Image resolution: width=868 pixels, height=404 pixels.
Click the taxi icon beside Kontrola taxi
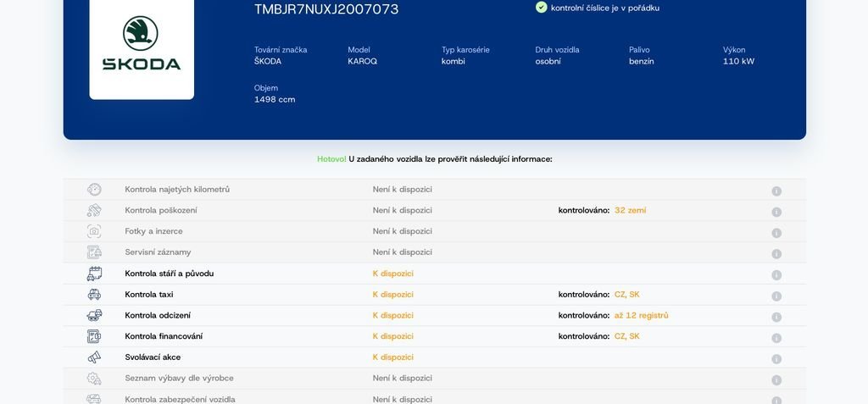(94, 295)
